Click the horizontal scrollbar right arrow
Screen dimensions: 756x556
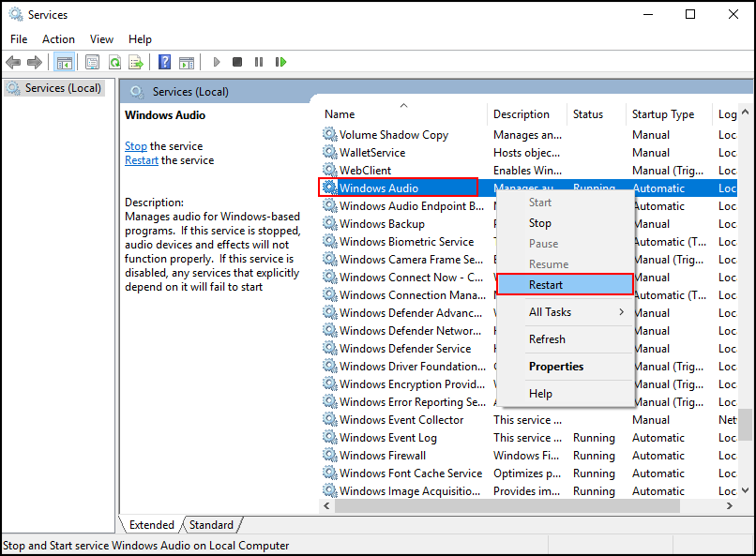pyautogui.click(x=730, y=506)
